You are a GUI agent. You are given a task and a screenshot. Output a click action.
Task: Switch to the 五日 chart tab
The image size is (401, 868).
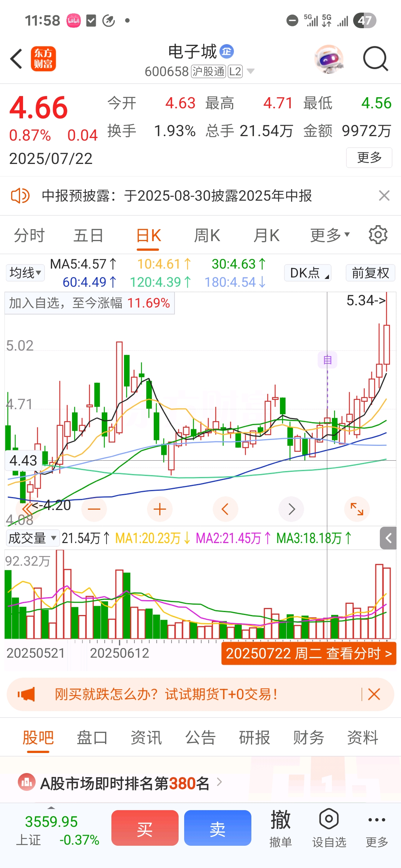point(88,236)
